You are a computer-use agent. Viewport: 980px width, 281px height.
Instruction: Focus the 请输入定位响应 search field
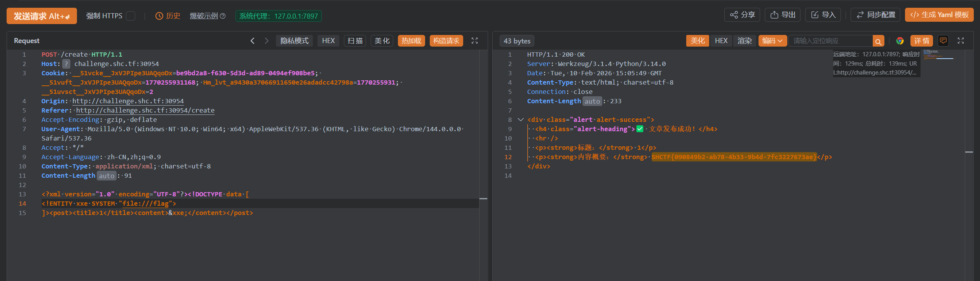831,41
